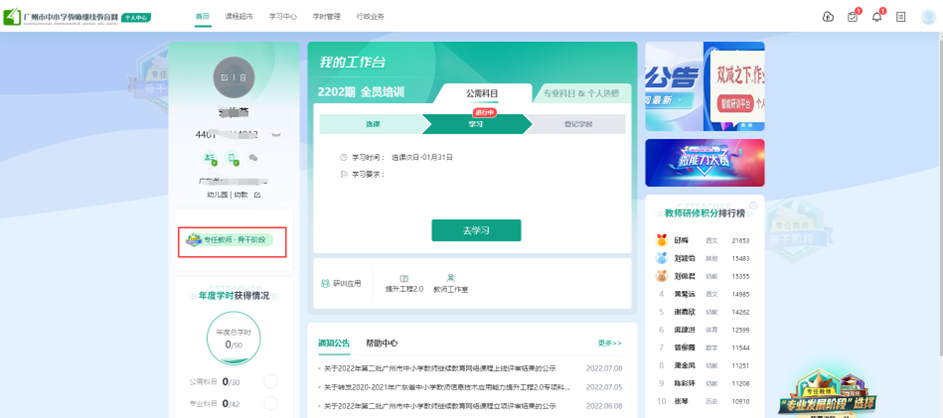Click the real-name verification shield icon
Screen dimensions: 943x418
coord(210,158)
